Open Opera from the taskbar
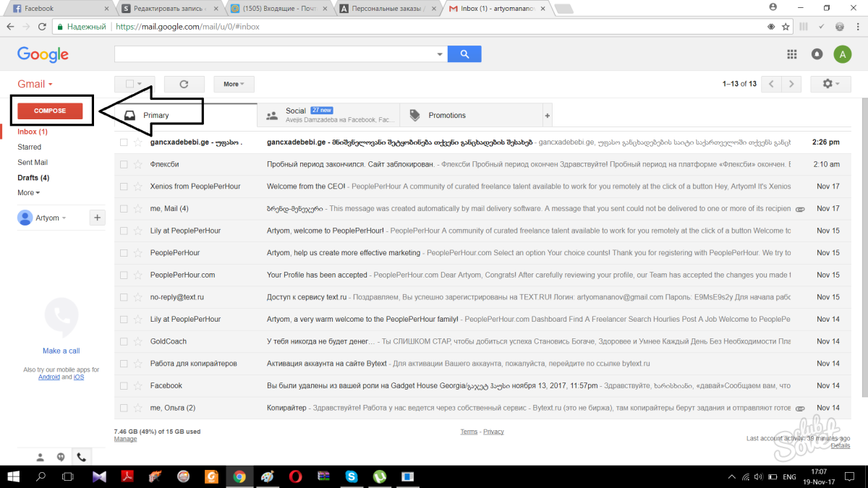Viewport: 868px width, 488px height. click(295, 476)
